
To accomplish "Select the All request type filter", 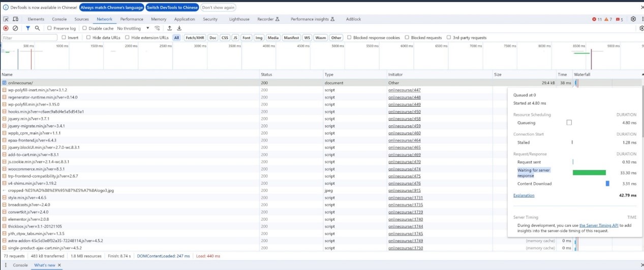I will (x=176, y=38).
